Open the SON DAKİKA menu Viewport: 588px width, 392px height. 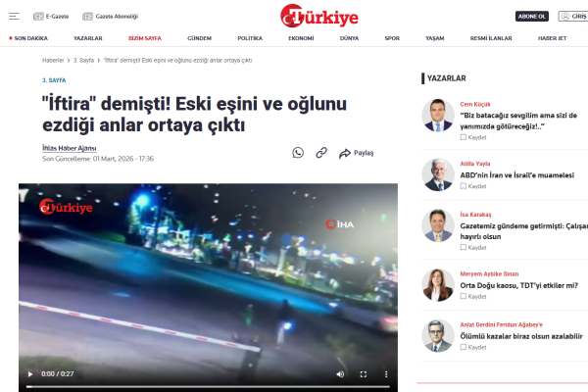click(x=28, y=38)
